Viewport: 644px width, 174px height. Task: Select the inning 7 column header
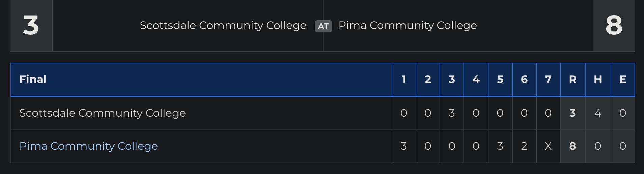pos(548,79)
